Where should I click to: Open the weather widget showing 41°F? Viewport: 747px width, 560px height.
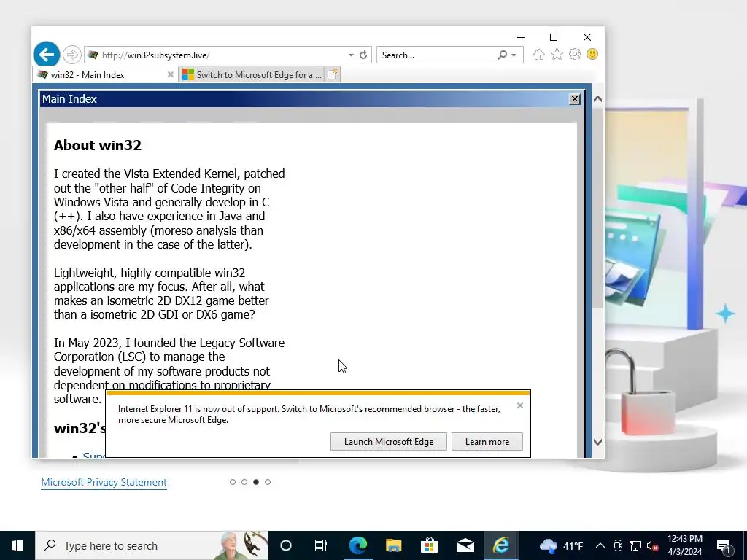tap(561, 545)
